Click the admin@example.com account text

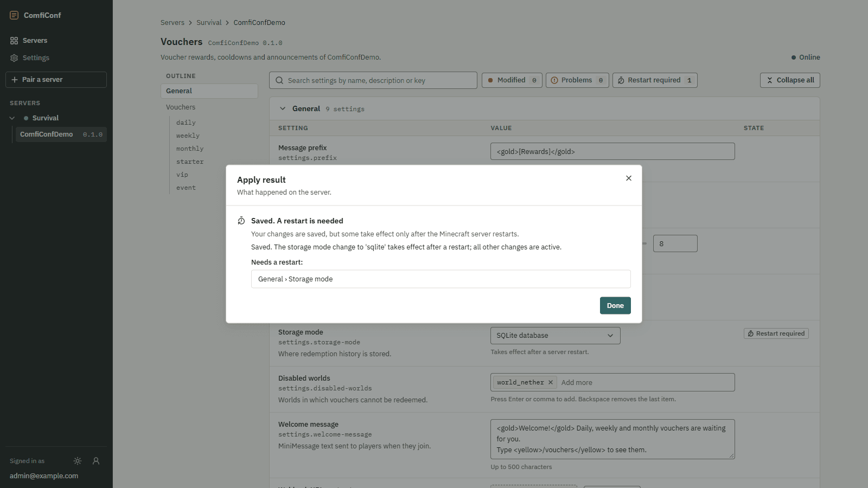[44, 476]
